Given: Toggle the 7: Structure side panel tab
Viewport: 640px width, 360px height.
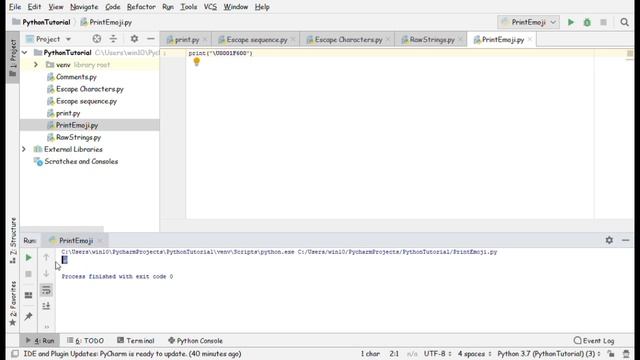Looking at the screenshot, I should [13, 241].
